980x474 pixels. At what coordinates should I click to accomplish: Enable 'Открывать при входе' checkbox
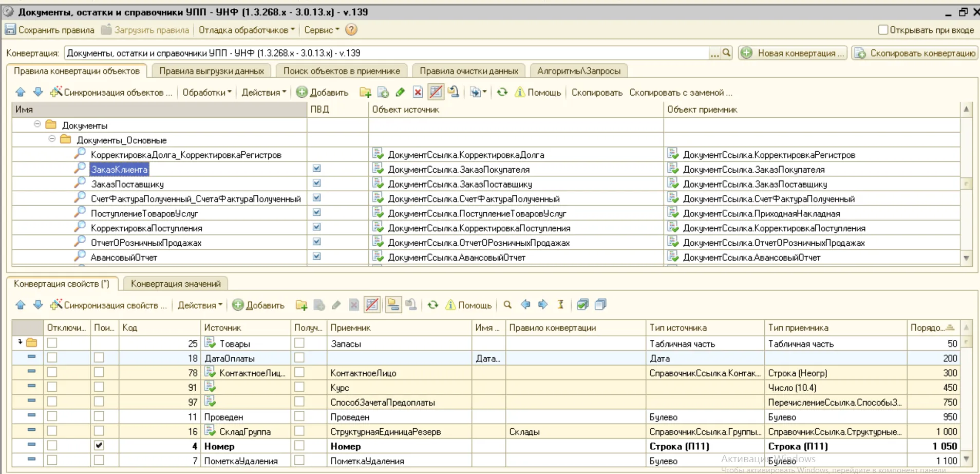[x=883, y=30]
